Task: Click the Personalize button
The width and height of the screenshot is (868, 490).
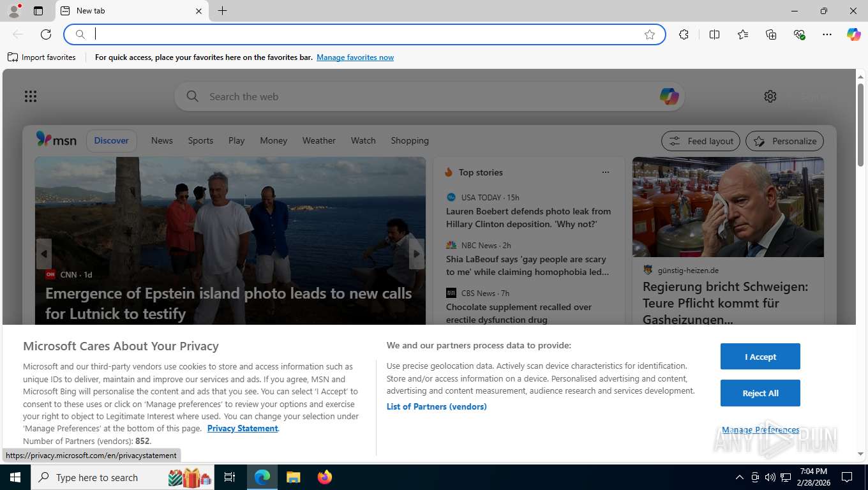Action: tap(784, 141)
